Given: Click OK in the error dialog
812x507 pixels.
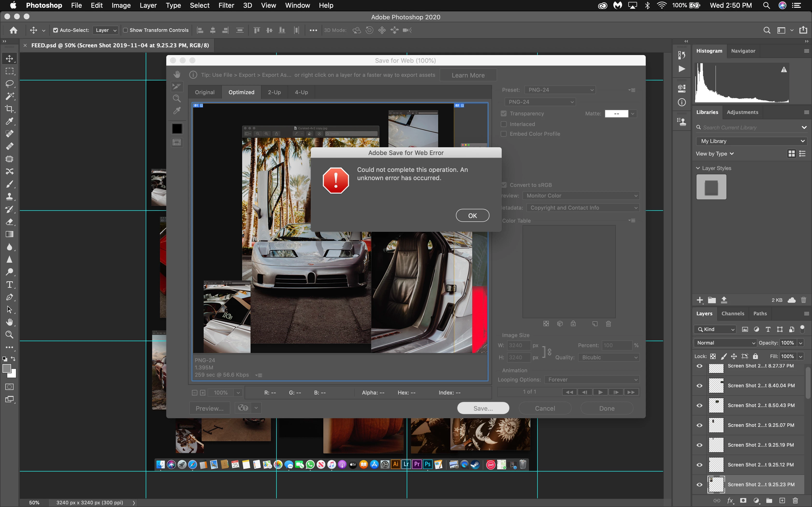Looking at the screenshot, I should click(x=472, y=216).
